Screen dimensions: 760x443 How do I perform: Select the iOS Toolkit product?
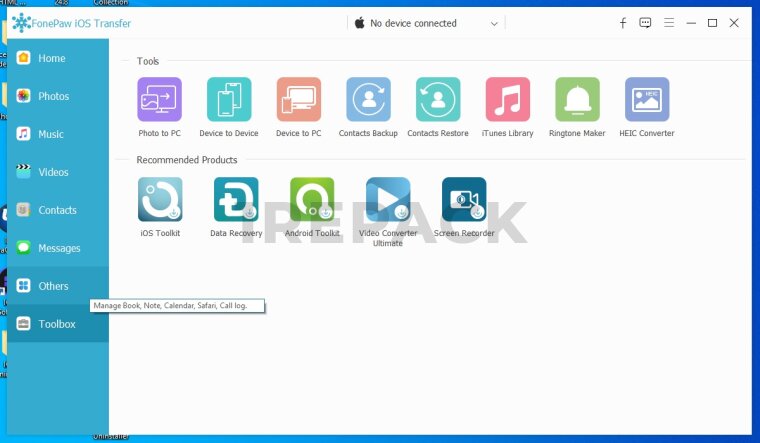160,200
